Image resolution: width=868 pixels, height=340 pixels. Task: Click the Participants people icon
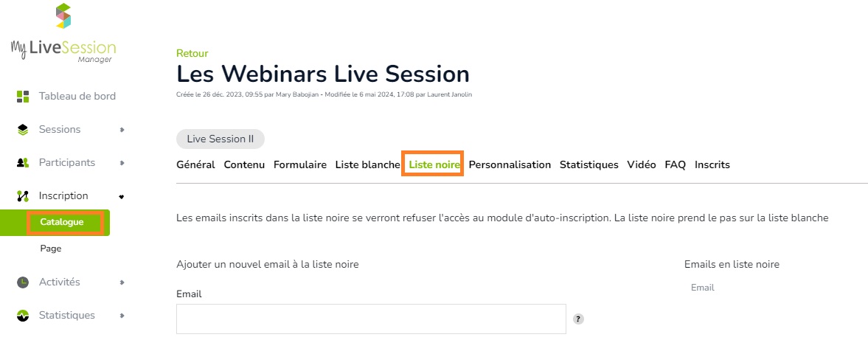pyautogui.click(x=23, y=163)
